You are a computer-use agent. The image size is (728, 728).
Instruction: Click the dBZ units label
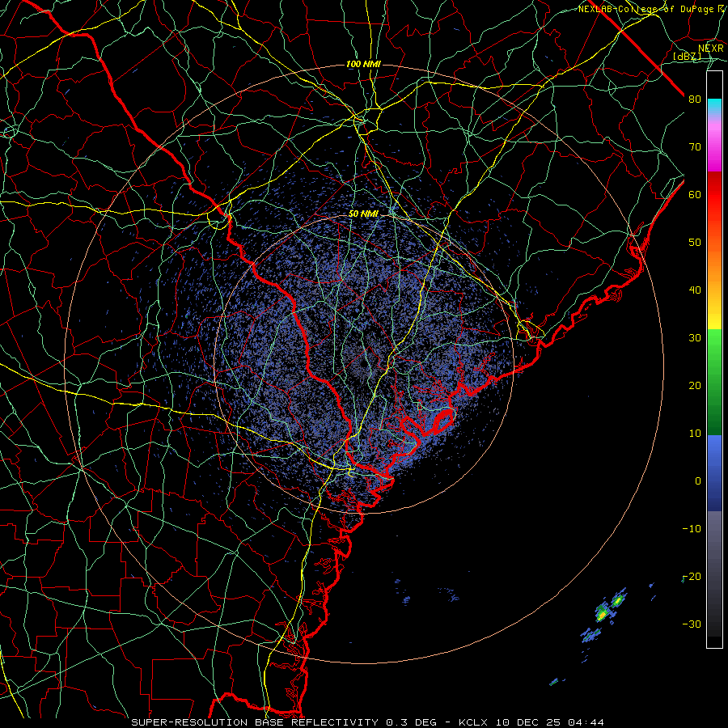point(687,57)
